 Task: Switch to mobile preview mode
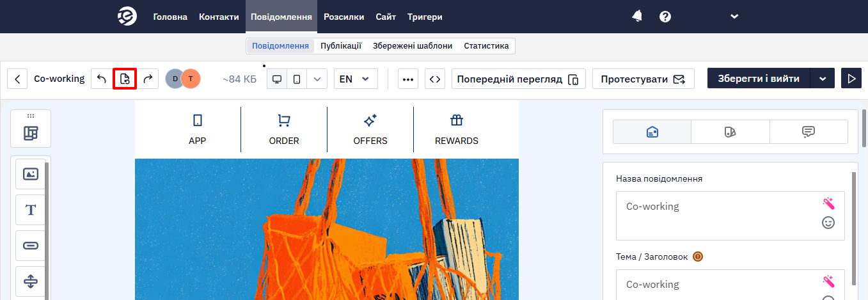pos(297,79)
